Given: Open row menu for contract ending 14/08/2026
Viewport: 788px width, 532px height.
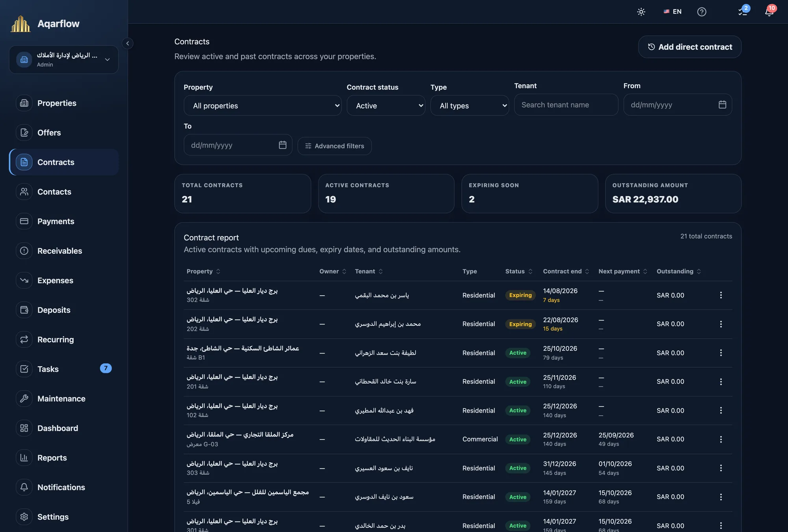Looking at the screenshot, I should point(721,295).
